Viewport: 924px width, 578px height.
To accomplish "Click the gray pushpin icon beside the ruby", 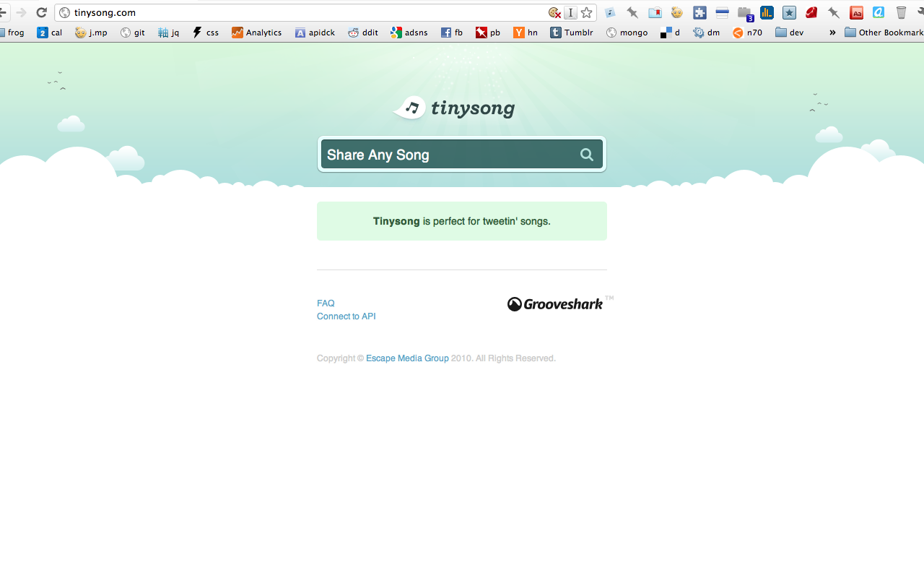I will click(x=834, y=12).
